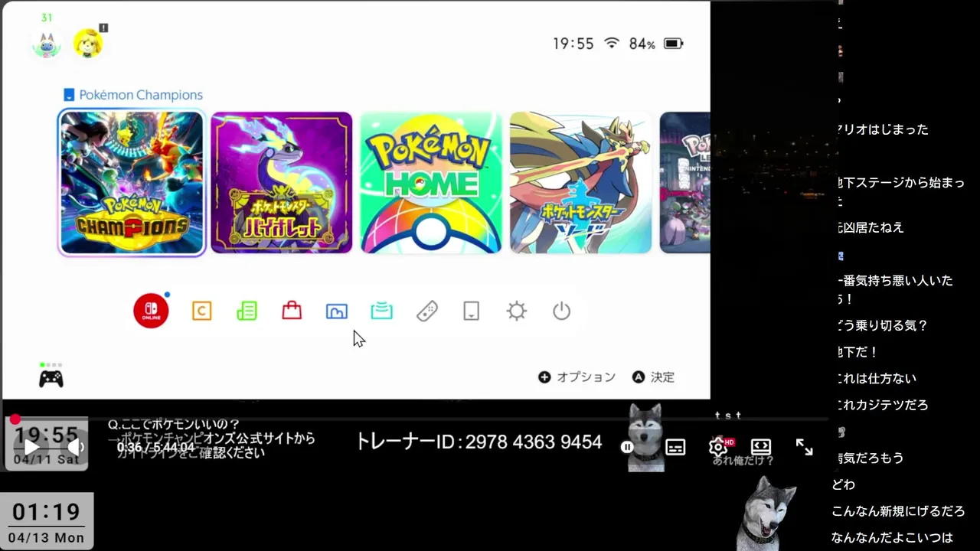
Task: Click the battery level icon
Action: pos(673,44)
